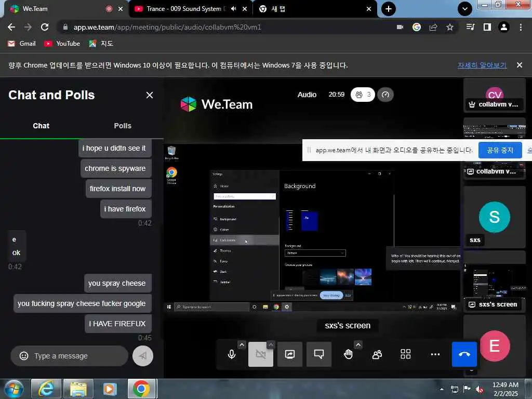Hang up the call
This screenshot has height=399, width=532.
[x=464, y=354]
